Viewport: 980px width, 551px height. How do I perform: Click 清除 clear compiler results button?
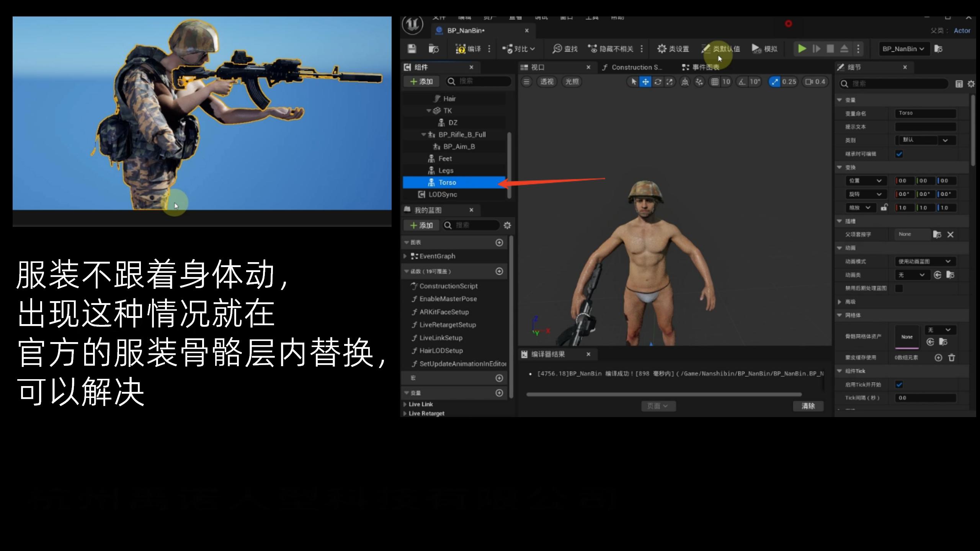coord(808,406)
